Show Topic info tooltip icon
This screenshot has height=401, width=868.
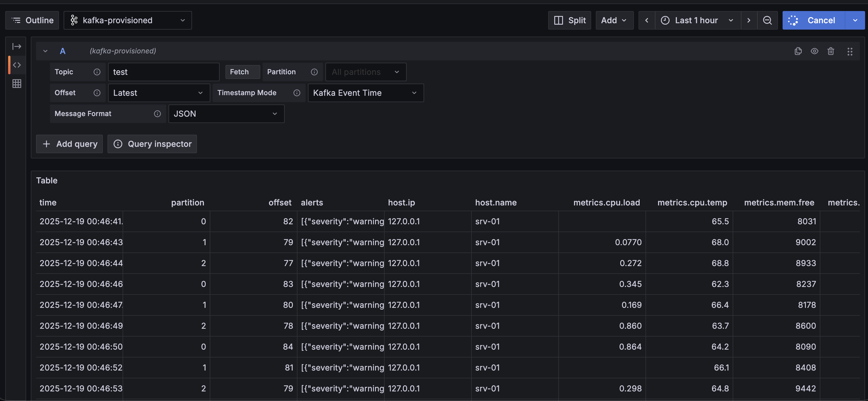(x=97, y=72)
